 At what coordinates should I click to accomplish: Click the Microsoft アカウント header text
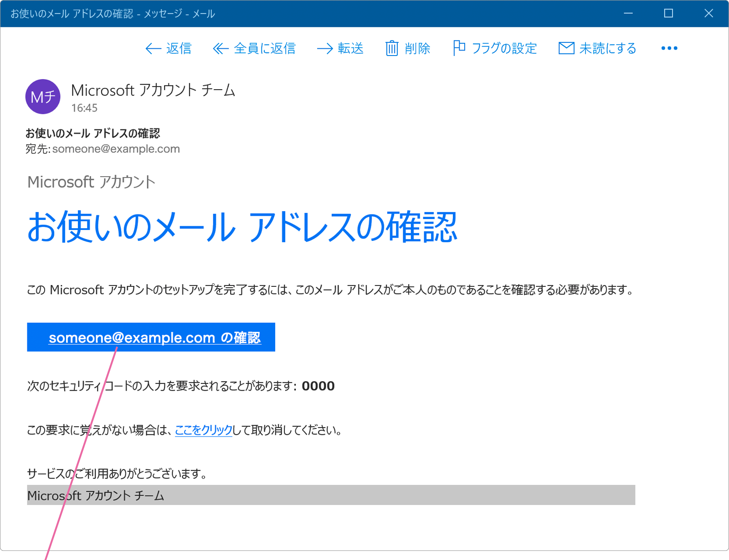92,182
